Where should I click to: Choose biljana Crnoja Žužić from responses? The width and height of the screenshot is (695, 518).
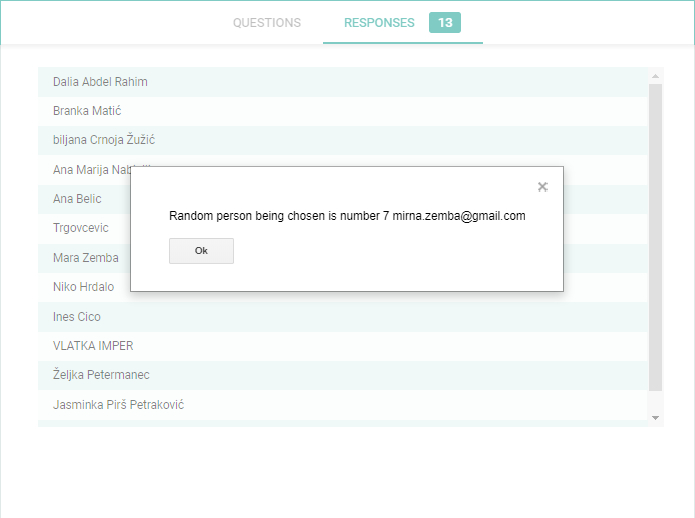pos(104,140)
